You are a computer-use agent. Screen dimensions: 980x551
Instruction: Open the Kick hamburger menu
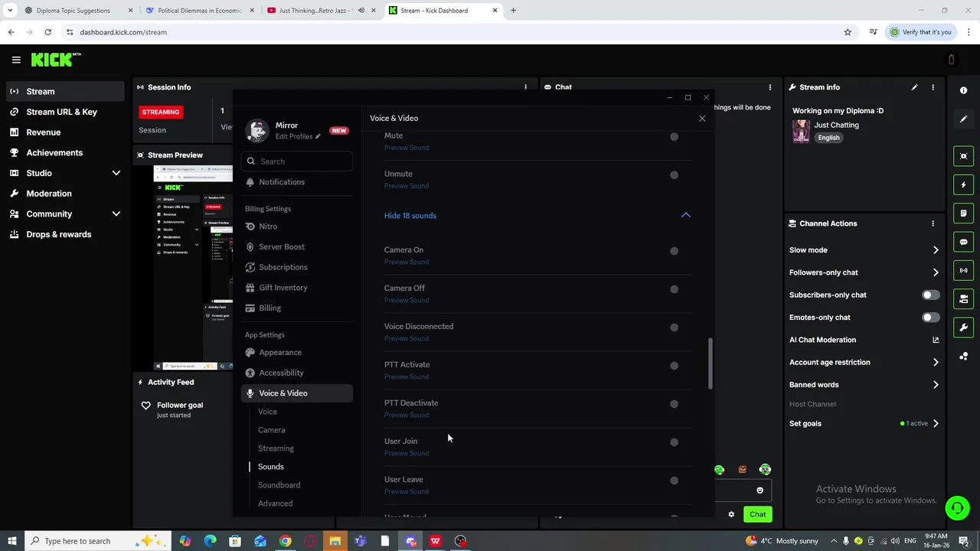click(16, 60)
